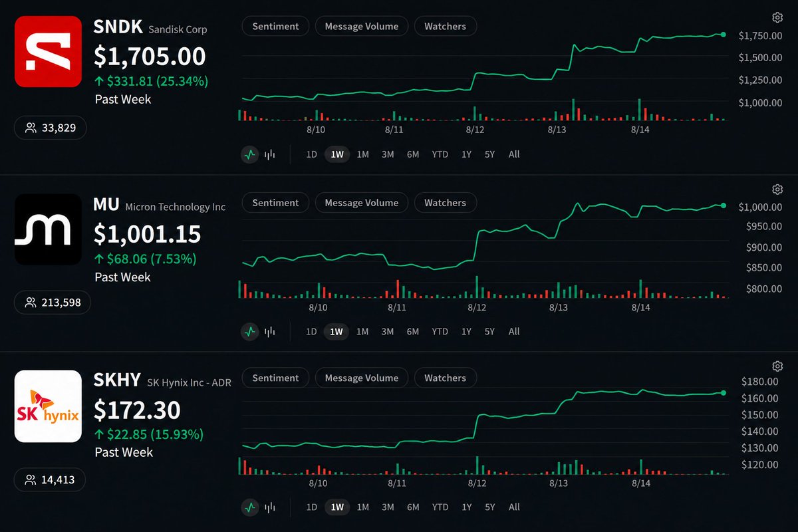
Task: Click MU chart's latest price endpoint dot
Action: [724, 205]
